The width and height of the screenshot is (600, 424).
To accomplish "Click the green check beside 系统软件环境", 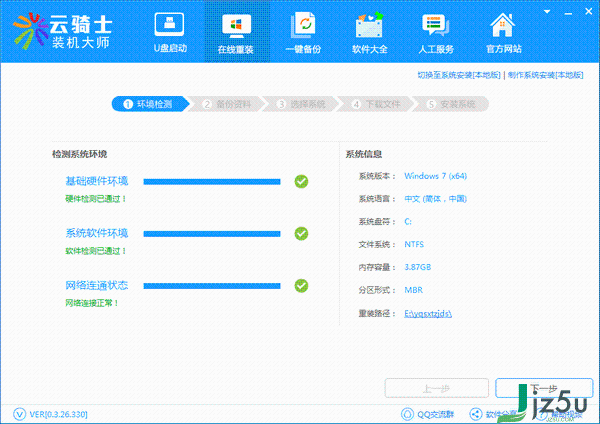I will pos(301,233).
